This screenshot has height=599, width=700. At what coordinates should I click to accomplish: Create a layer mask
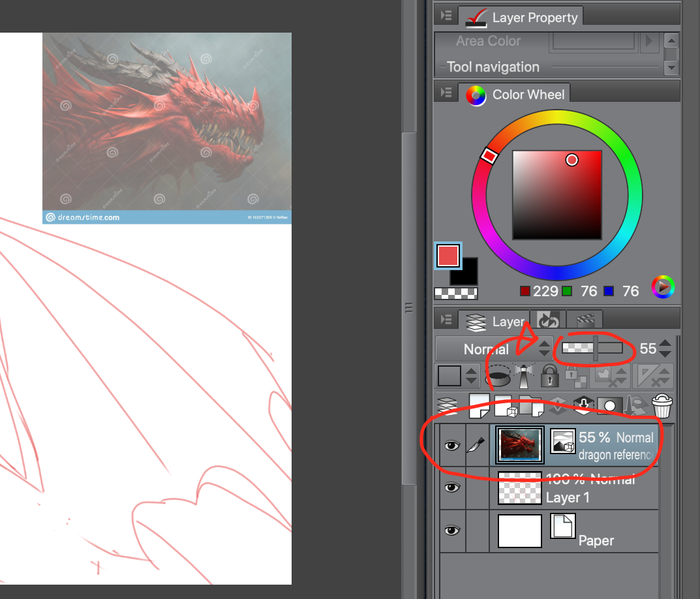point(610,406)
